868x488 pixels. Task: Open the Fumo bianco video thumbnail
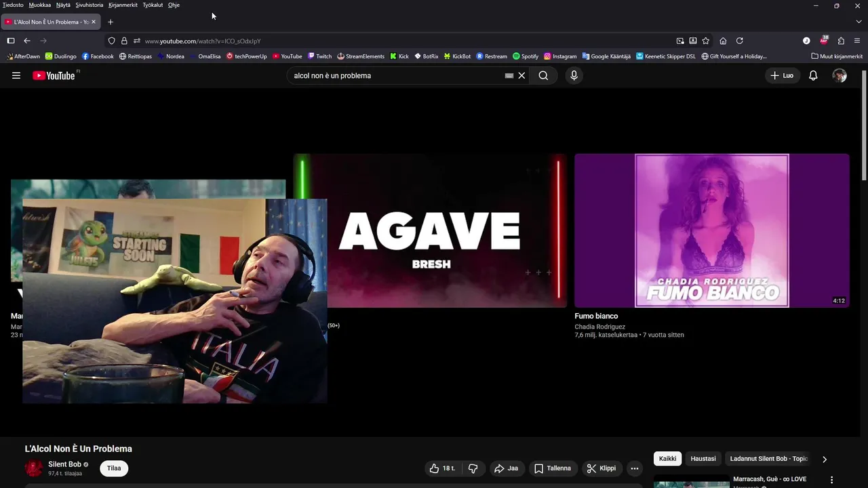[x=712, y=230]
